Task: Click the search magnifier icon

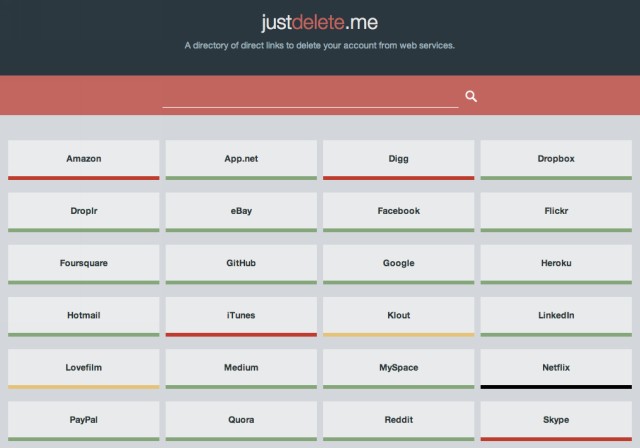Action: pos(471,96)
